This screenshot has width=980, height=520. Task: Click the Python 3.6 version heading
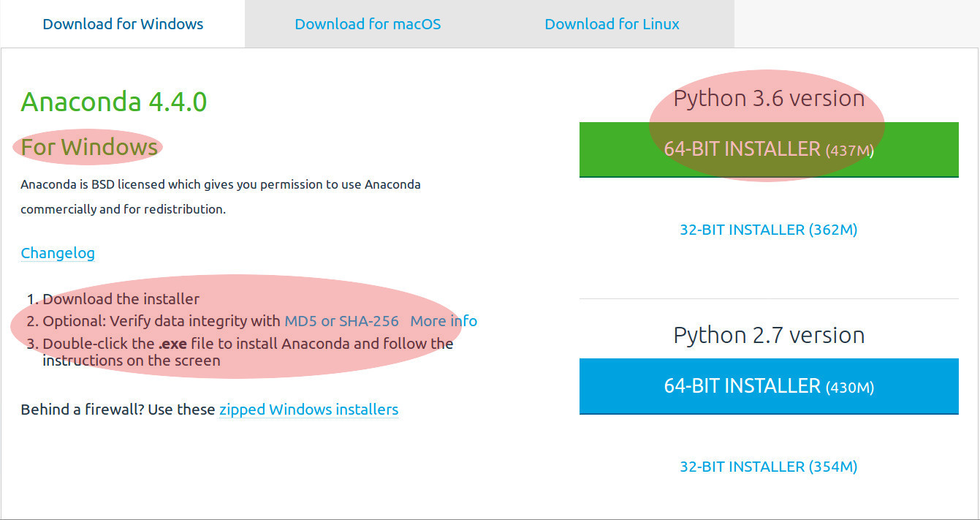coord(768,97)
